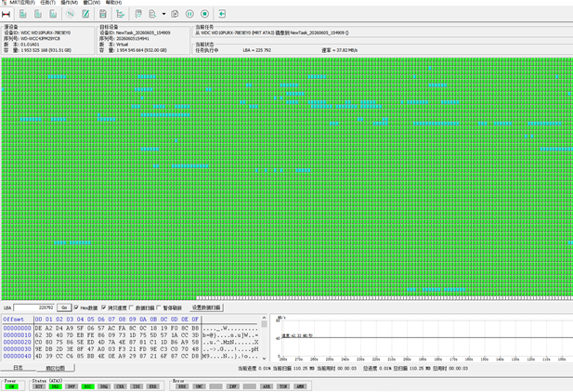This screenshot has height=392, width=573.
Task: Click the hex view scroll up arrow
Action: tap(264, 318)
